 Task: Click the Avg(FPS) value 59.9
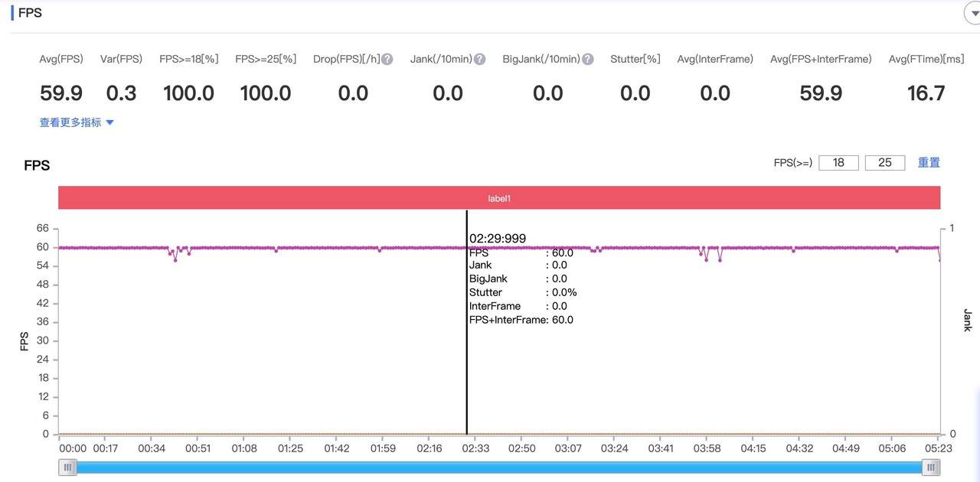60,93
